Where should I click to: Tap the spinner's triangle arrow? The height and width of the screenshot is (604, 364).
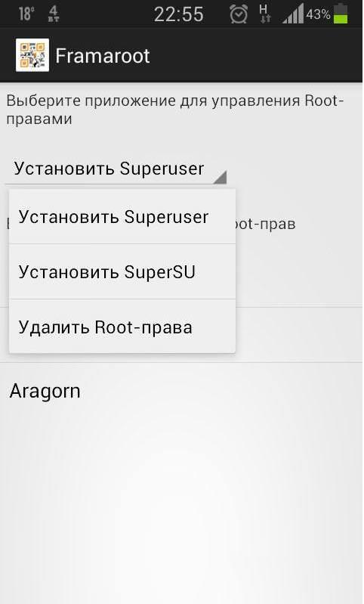point(220,177)
